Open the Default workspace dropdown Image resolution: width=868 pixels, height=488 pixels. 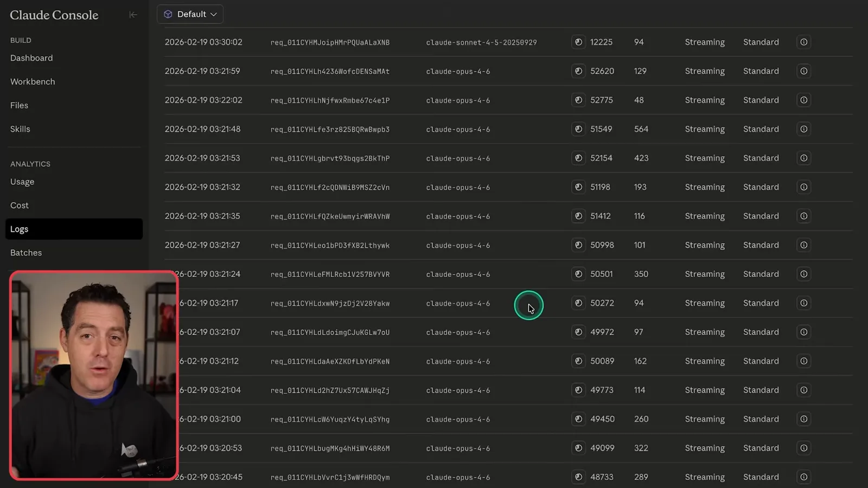click(190, 14)
